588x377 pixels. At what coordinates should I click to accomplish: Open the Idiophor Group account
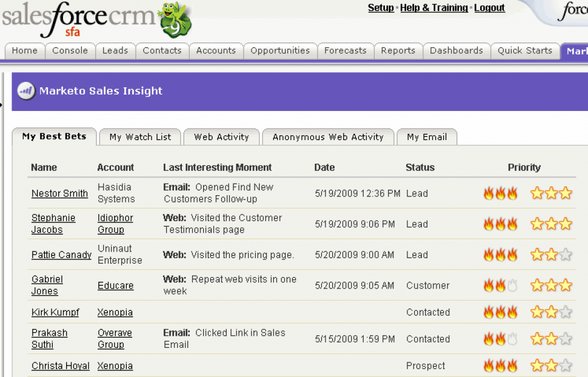click(116, 224)
